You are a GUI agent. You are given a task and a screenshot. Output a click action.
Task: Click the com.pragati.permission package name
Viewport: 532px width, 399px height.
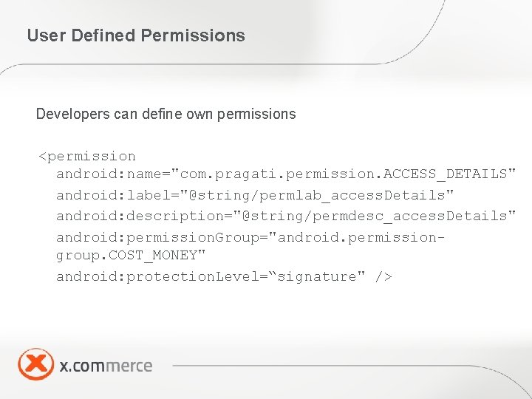(277, 174)
